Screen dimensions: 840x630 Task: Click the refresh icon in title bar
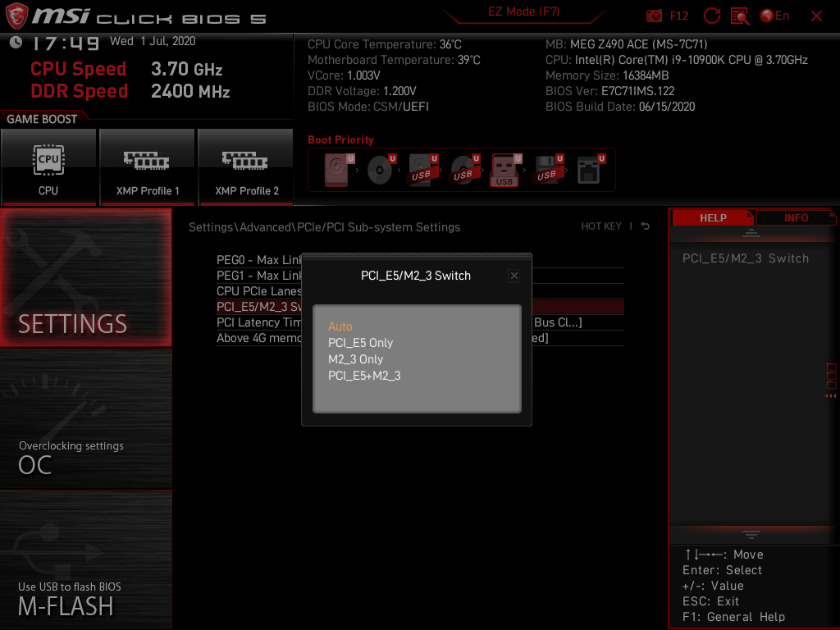pyautogui.click(x=712, y=16)
